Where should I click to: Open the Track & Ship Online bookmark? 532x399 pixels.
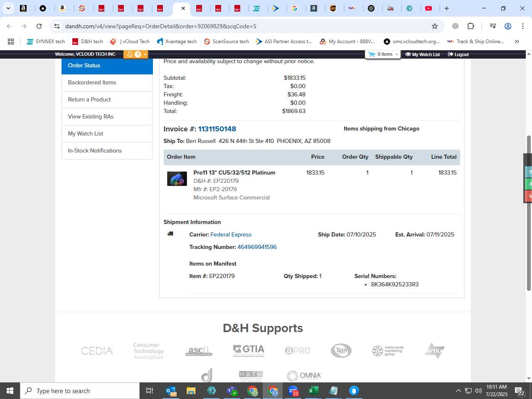475,42
